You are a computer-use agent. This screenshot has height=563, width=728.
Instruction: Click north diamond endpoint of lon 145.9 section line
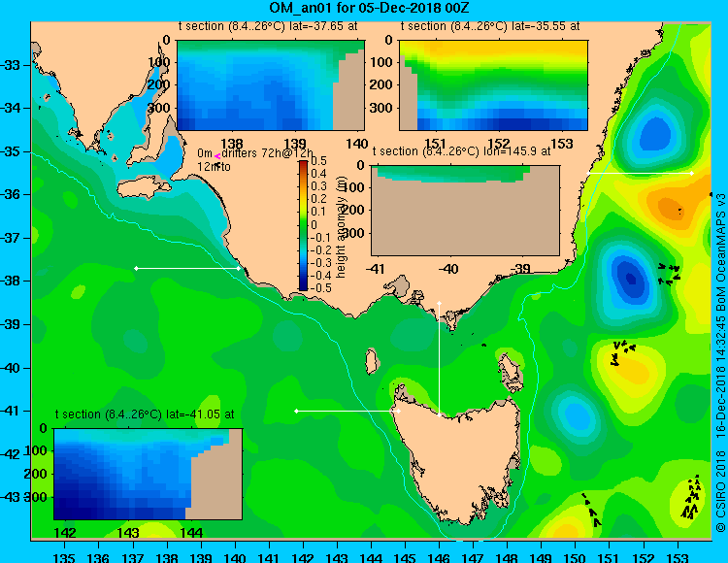(x=439, y=303)
